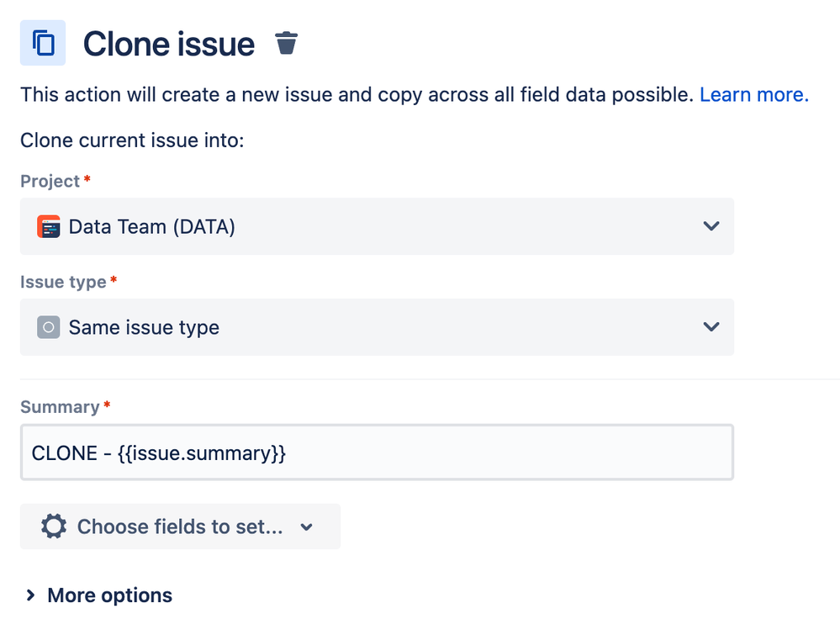Open the Learn more link
The image size is (840, 640).
pos(754,94)
